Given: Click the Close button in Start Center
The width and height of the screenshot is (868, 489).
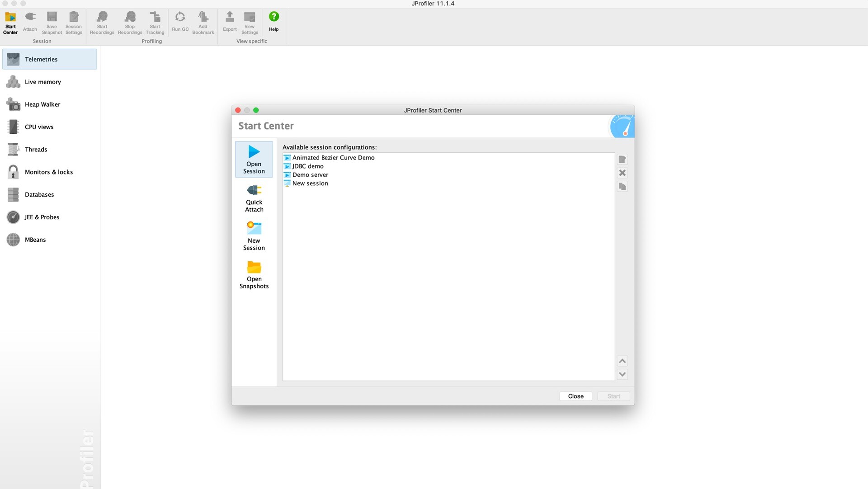Looking at the screenshot, I should (x=576, y=395).
